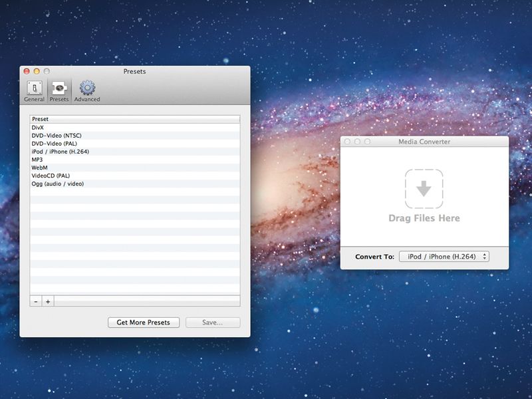This screenshot has width=532, height=399.
Task: Add a new preset with the plus button
Action: point(47,301)
